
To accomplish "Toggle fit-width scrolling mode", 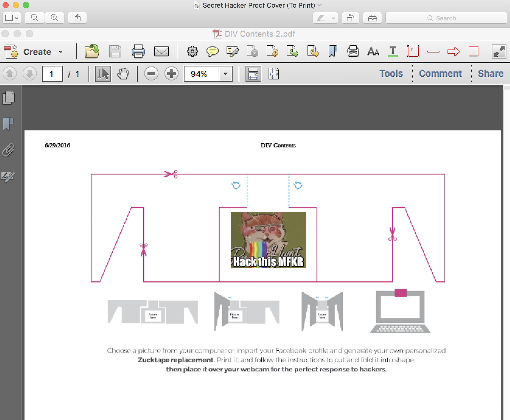I will pos(253,74).
